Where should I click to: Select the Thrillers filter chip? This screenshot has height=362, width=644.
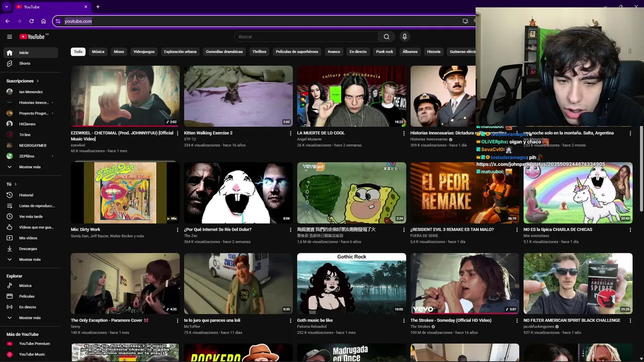tap(259, 52)
